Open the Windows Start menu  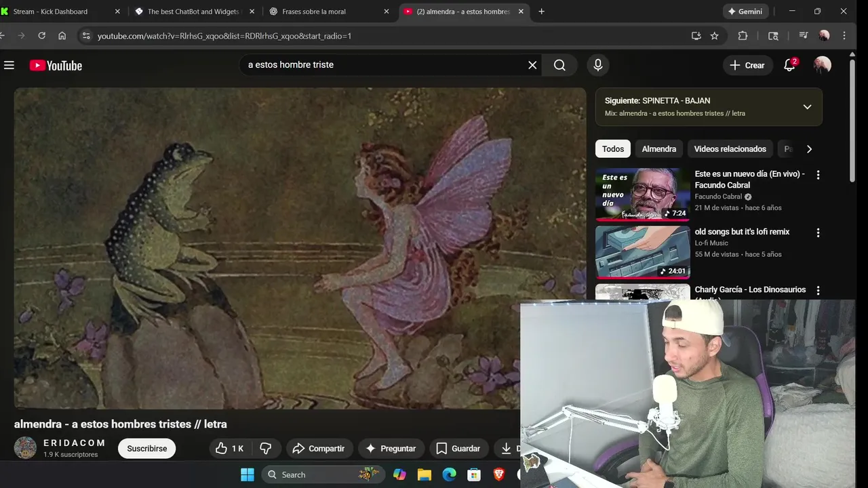pos(248,474)
